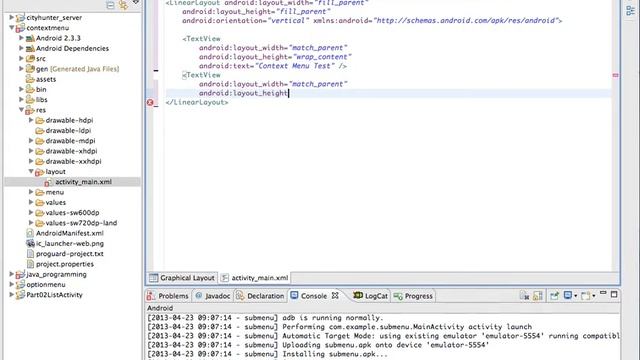Click the Open Console icon
Screen dimensions: 640x360
point(586,296)
